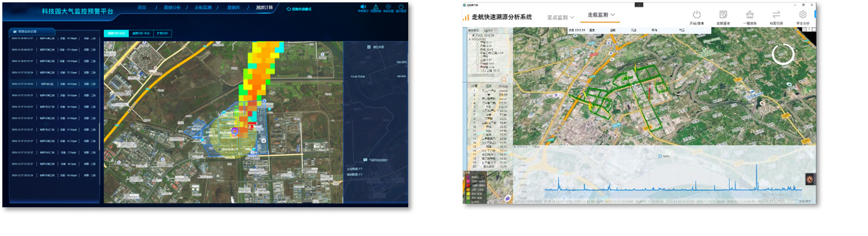Select the third compound radio under VOCs
The height and width of the screenshot is (236, 868).
pyautogui.click(x=477, y=49)
